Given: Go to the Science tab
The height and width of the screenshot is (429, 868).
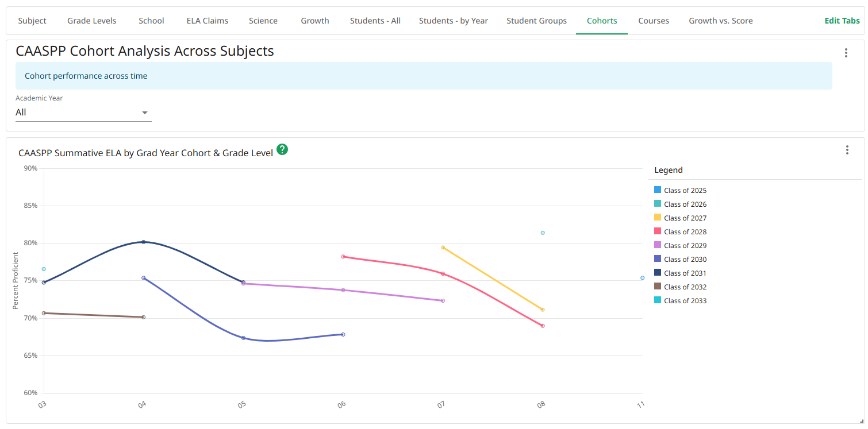Looking at the screenshot, I should [263, 21].
